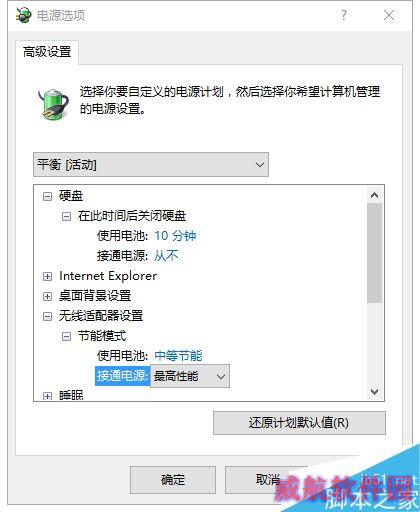Open the 平衡 [活动] power plan dropdown
The image size is (420, 512).
pyautogui.click(x=151, y=165)
